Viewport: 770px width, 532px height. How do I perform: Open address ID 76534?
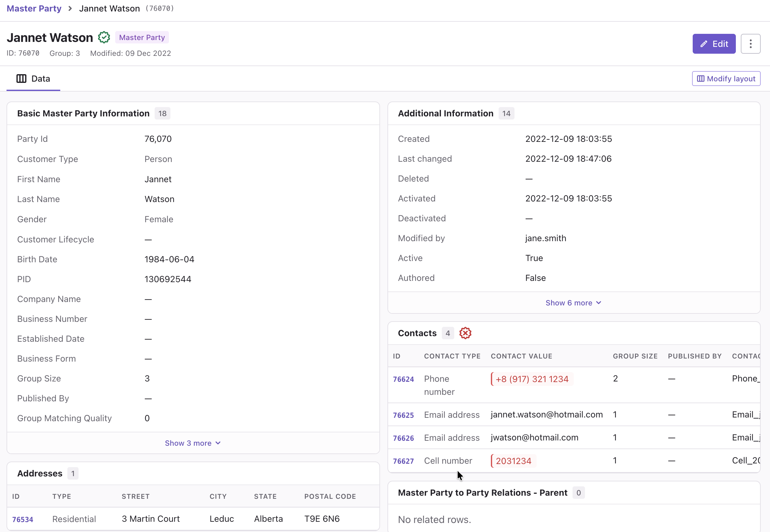23,519
